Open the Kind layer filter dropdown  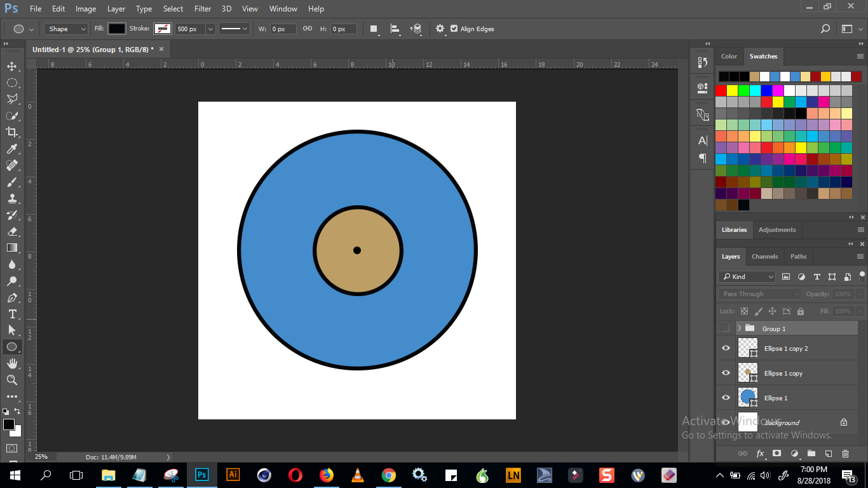pos(747,276)
